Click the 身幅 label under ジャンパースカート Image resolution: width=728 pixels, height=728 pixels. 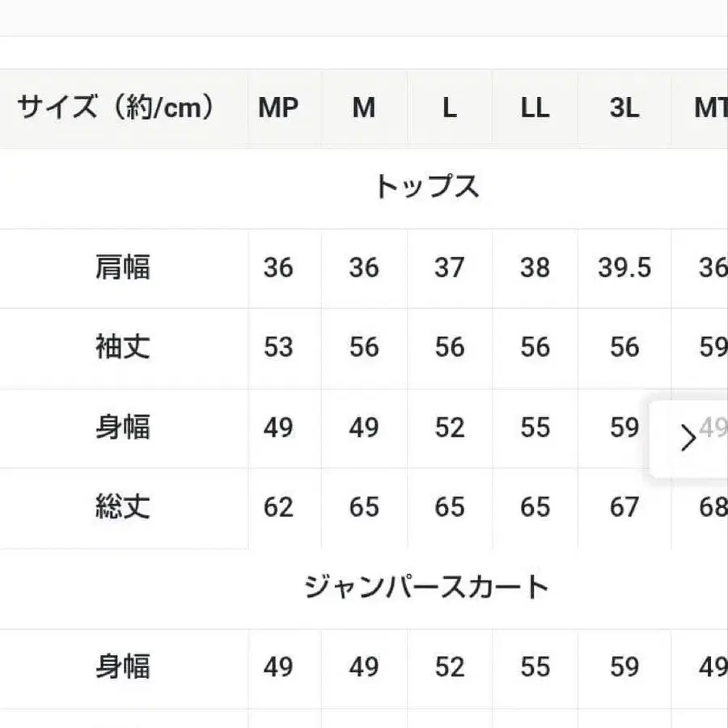[123, 667]
